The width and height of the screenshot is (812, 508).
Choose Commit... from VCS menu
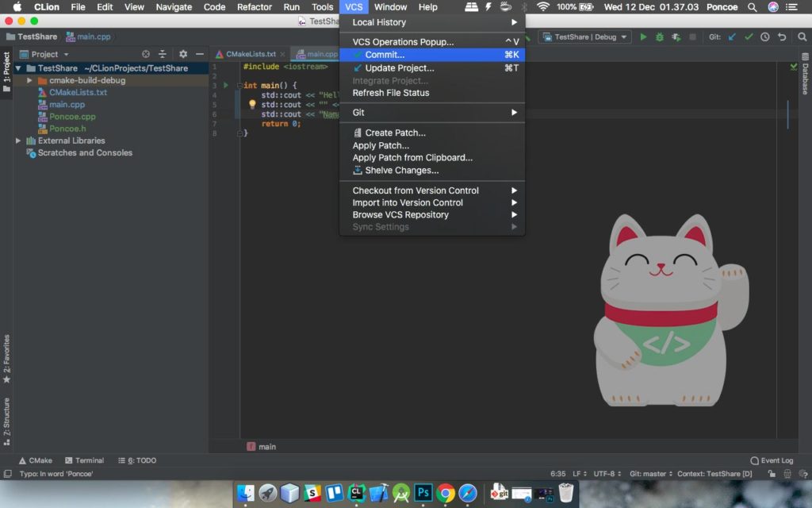coord(432,55)
